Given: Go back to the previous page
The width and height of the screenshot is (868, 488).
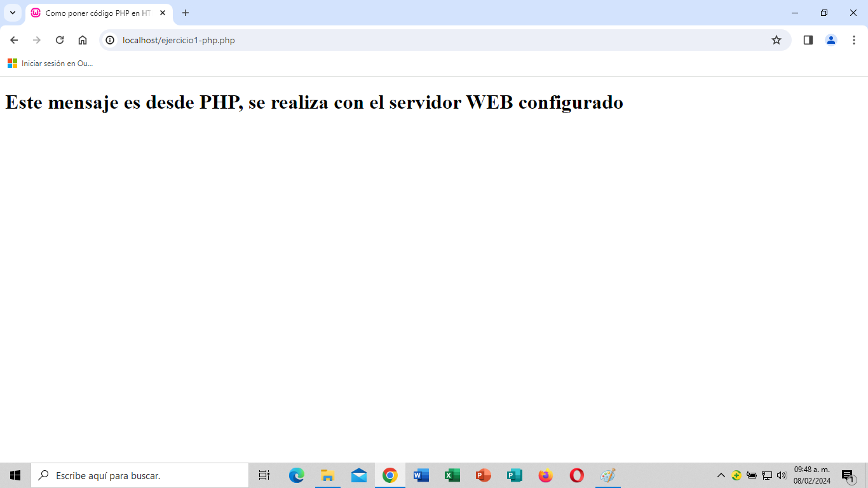Looking at the screenshot, I should pyautogui.click(x=14, y=40).
